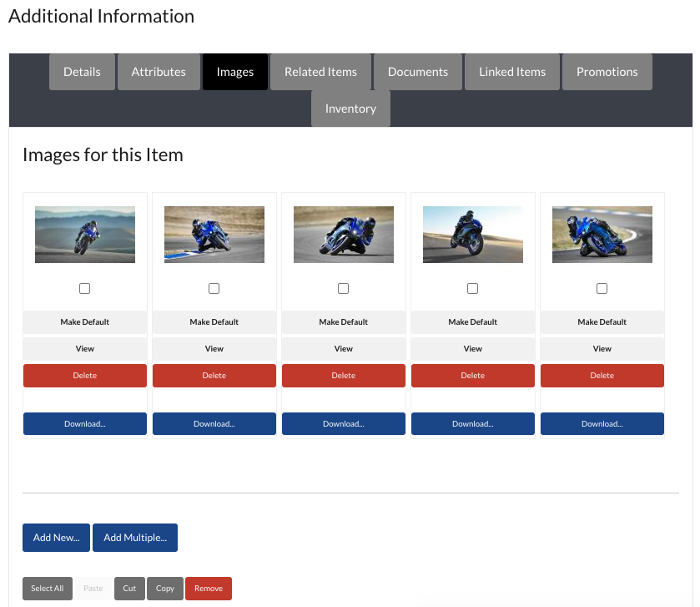Click the Copy button
This screenshot has height=607, width=700.
pos(165,589)
